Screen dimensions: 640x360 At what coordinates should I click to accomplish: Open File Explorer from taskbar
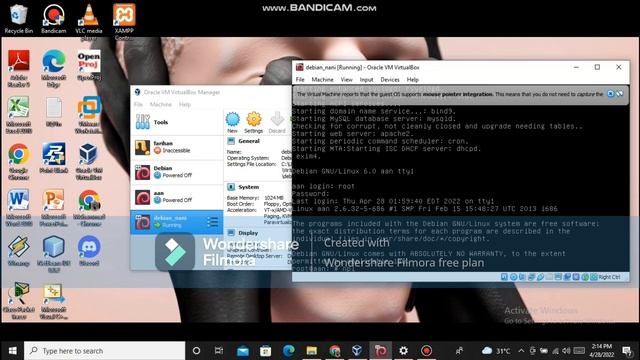tap(312, 351)
